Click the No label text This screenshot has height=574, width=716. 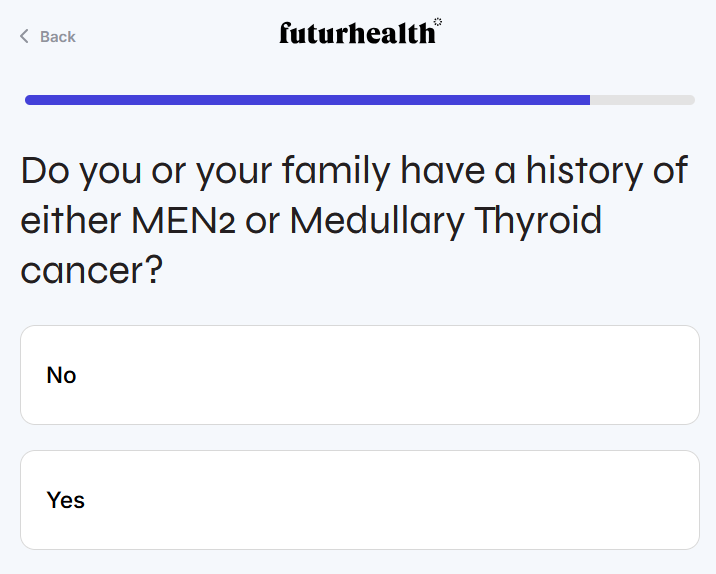(x=61, y=375)
